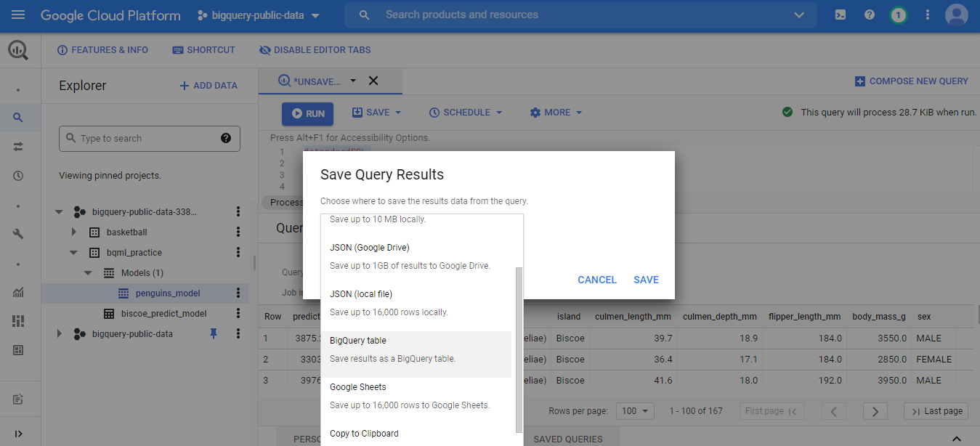The height and width of the screenshot is (446, 980).
Task: Open FEATURES & INFO
Action: tap(102, 50)
